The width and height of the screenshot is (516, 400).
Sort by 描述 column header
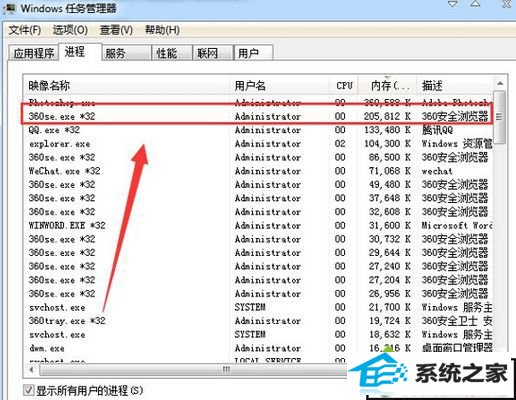(x=455, y=86)
